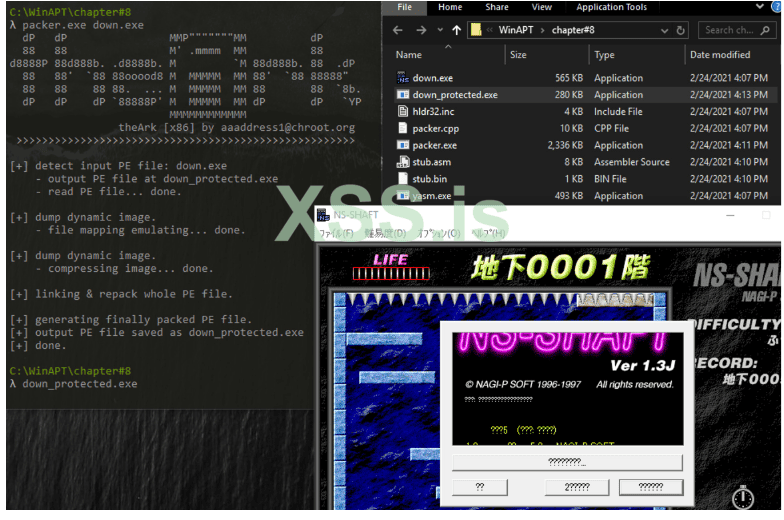The height and width of the screenshot is (520, 784).
Task: Click the Back arrow in File Explorer
Action: click(x=398, y=30)
